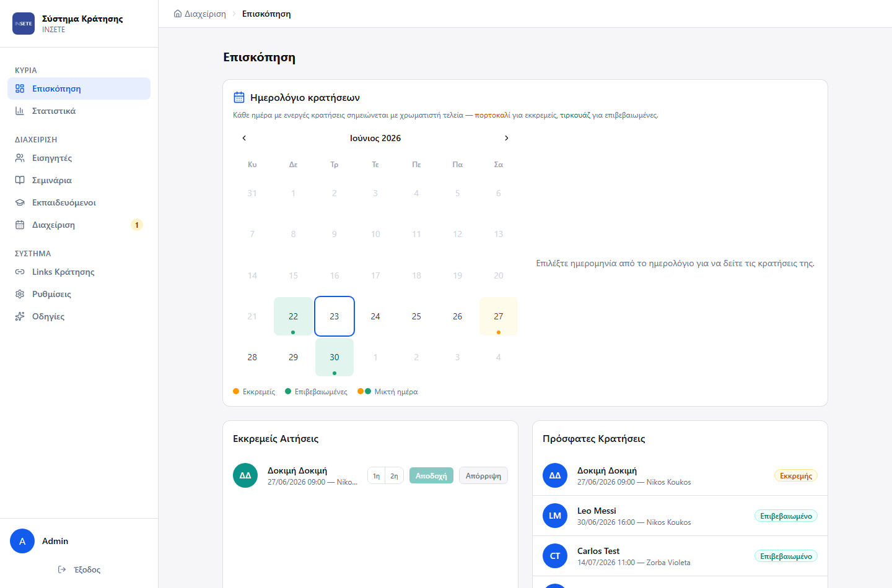The width and height of the screenshot is (892, 588).
Task: Click Carlos Test booking name
Action: coord(598,551)
